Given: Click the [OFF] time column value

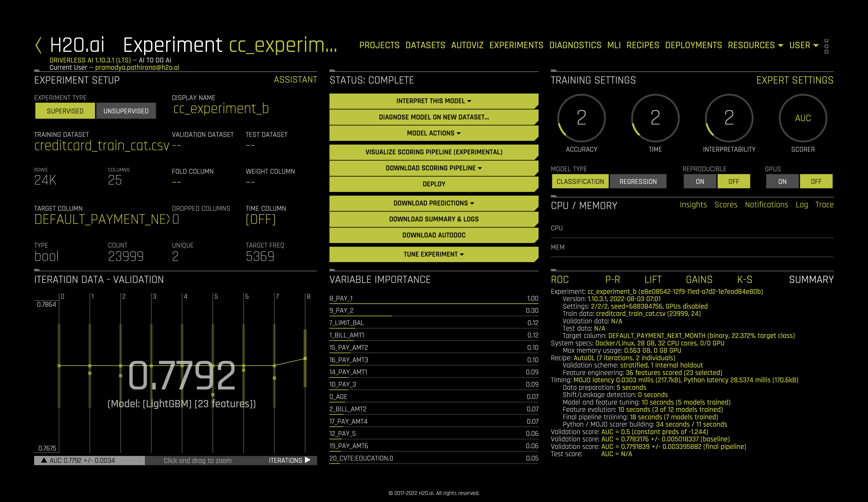Looking at the screenshot, I should pos(260,220).
